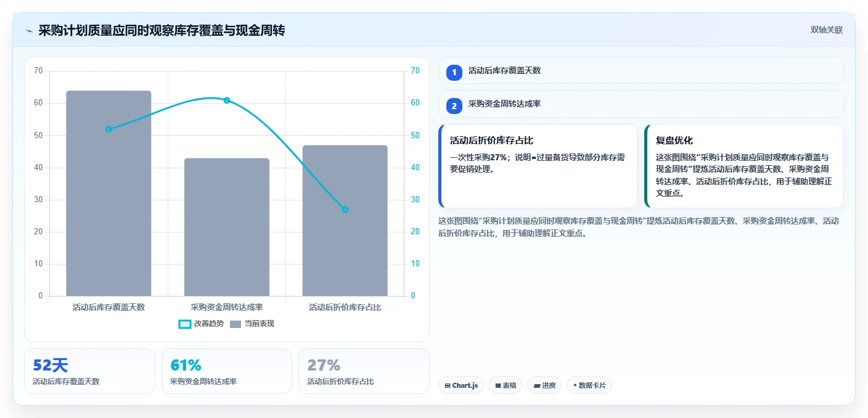Toggle the 当前表现 legend item
The image size is (868, 418).
point(252,324)
